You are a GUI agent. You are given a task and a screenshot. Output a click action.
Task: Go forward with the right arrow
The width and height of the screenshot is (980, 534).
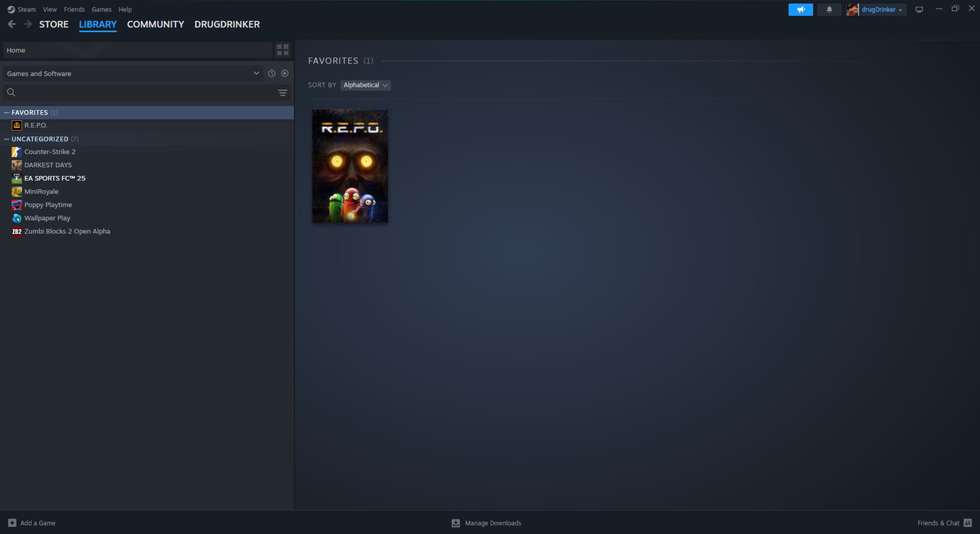[x=28, y=24]
